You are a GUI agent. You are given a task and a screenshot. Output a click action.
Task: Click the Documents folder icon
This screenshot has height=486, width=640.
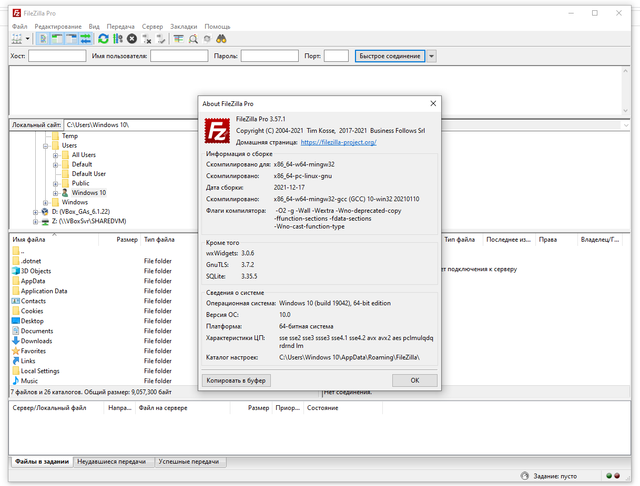click(16, 331)
